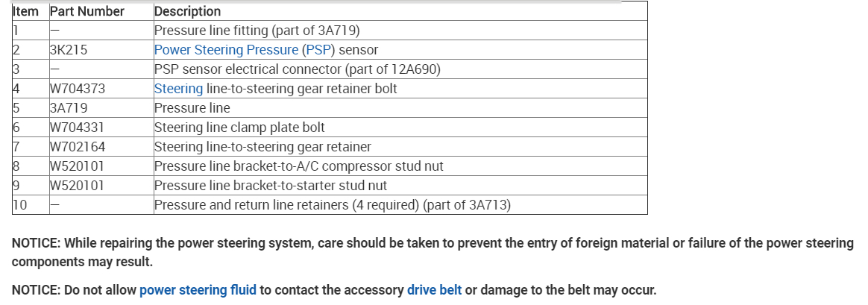Select the Steering line clamp plate bolt text
Screen dimensions: 868x305
tap(239, 128)
